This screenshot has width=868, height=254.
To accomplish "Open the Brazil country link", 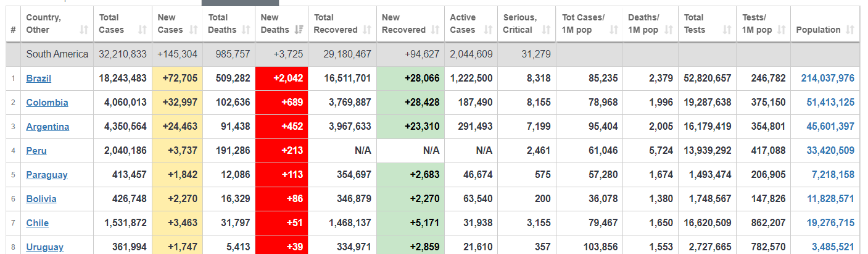I will 38,78.
